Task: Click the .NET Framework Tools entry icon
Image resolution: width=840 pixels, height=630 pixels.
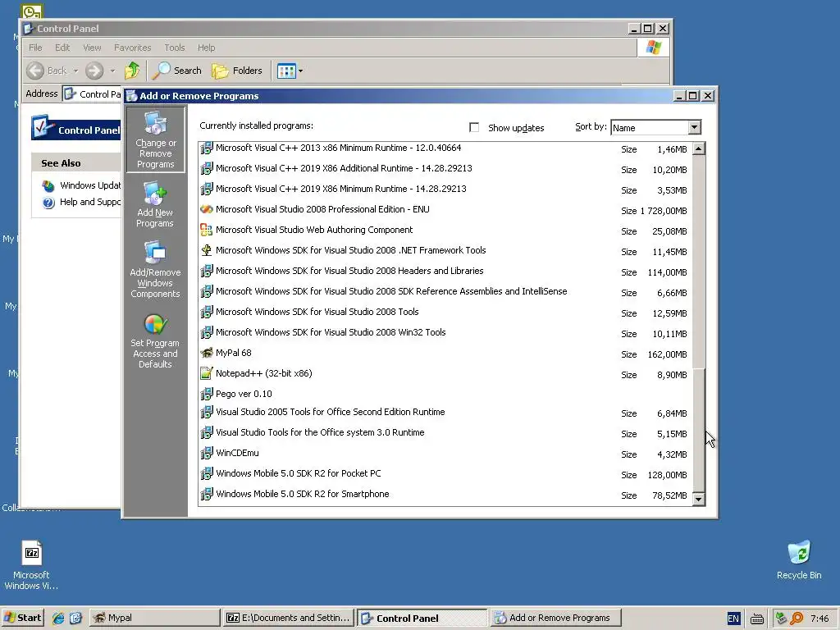Action: point(206,250)
